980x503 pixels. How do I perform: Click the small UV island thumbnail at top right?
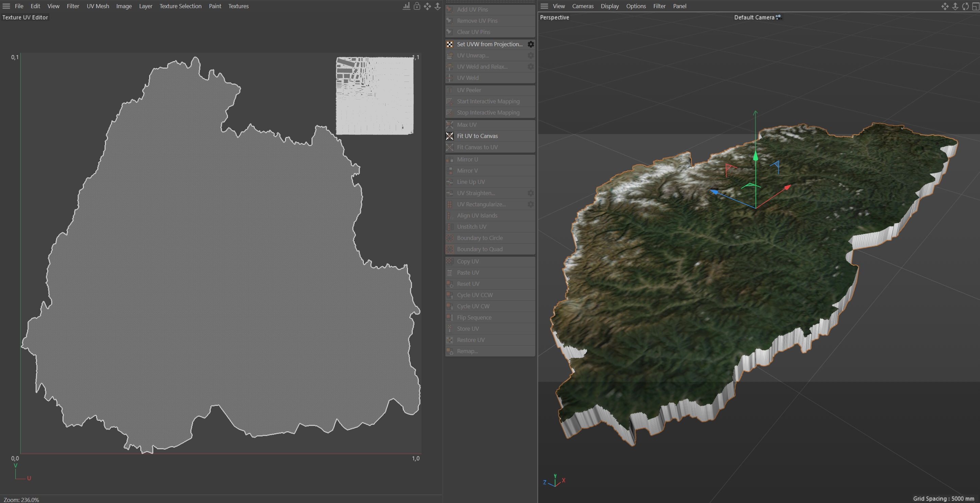pos(374,96)
